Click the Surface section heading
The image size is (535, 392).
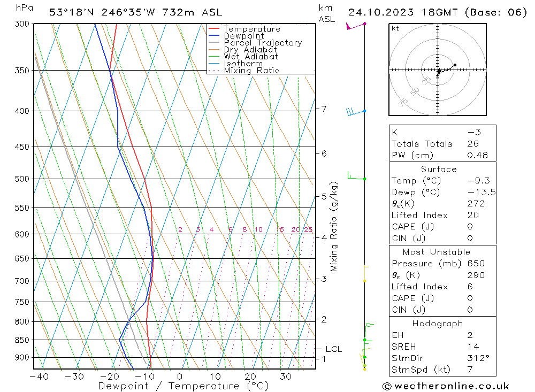tap(439, 169)
